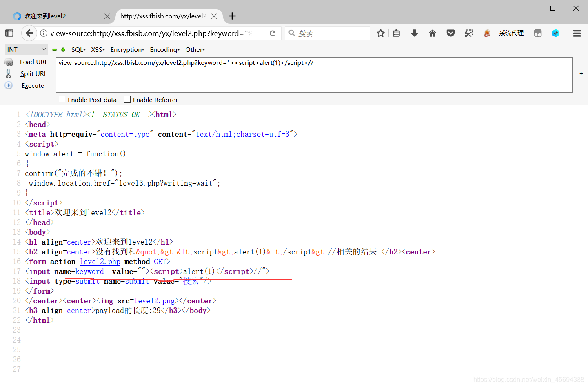Click the grey tab-style extension icon
Image resolution: width=588 pixels, height=387 pixels.
pos(538,33)
